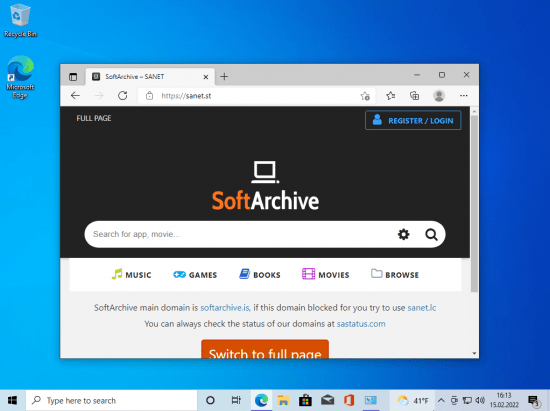View site information lock icon
The image size is (550, 411).
[149, 96]
